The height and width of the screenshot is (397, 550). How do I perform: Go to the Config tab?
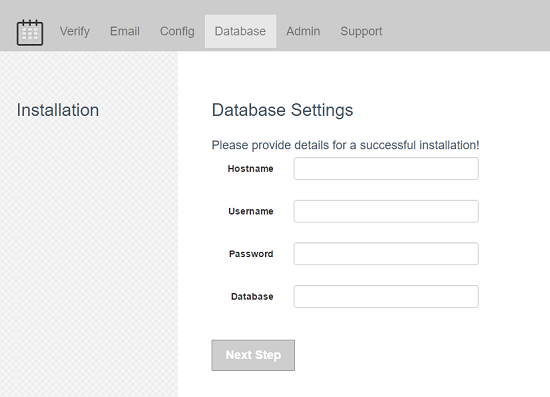pos(177,31)
